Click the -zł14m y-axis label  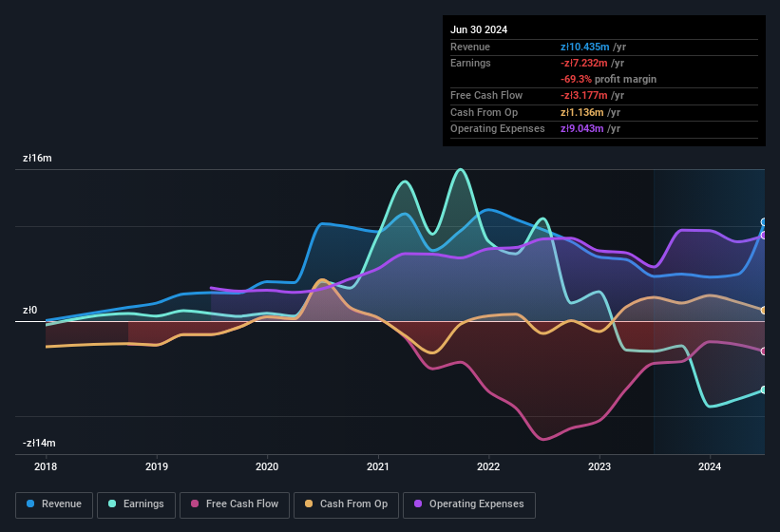(39, 443)
